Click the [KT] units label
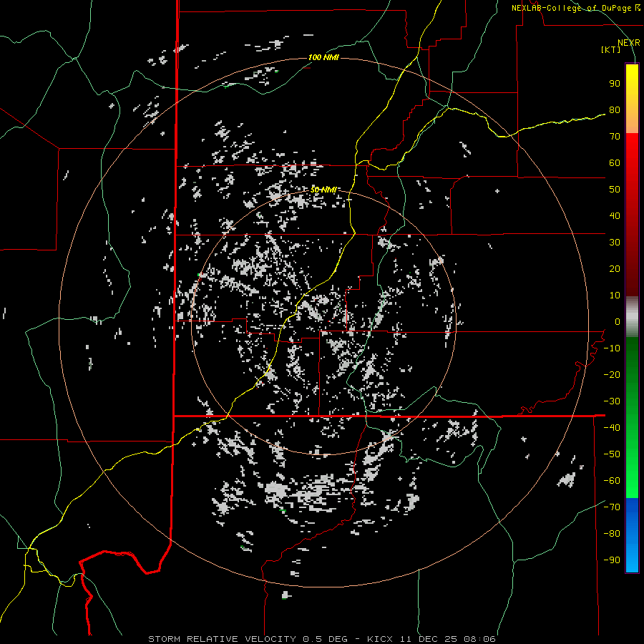The image size is (644, 644). [611, 49]
